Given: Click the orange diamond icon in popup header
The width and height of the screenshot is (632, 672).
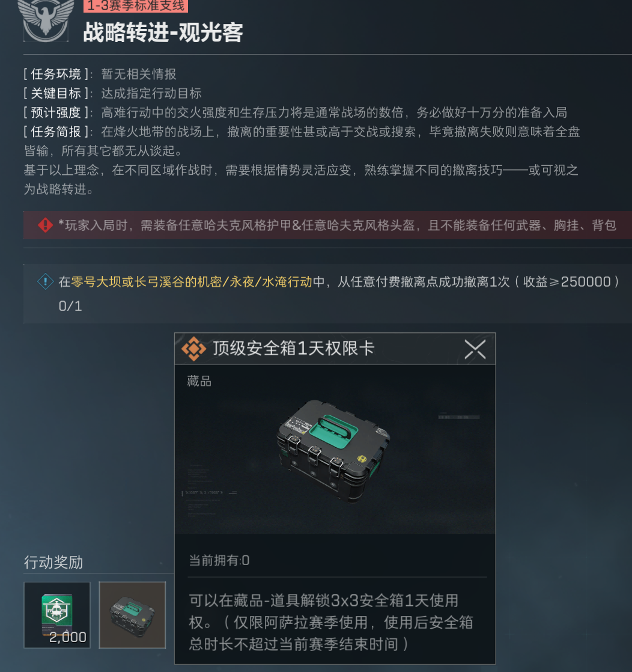Looking at the screenshot, I should pyautogui.click(x=193, y=349).
